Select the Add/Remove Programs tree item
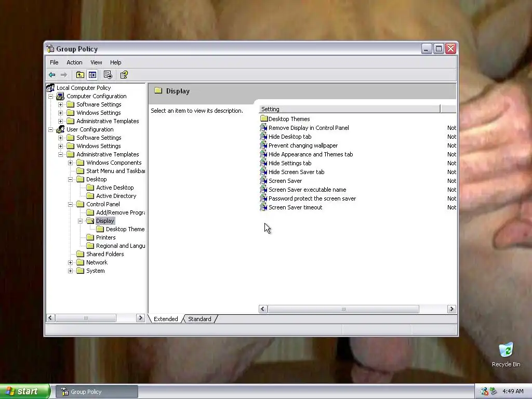The height and width of the screenshot is (399, 532). (x=121, y=212)
